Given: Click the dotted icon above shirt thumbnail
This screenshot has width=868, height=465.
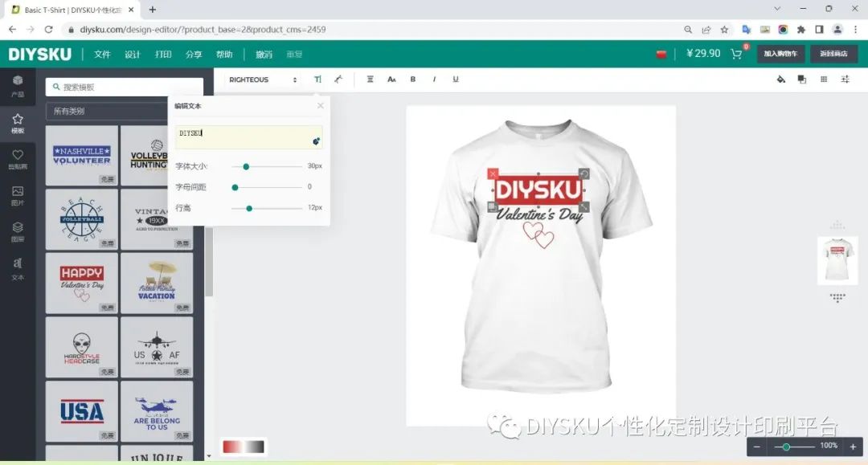Looking at the screenshot, I should click(x=837, y=225).
